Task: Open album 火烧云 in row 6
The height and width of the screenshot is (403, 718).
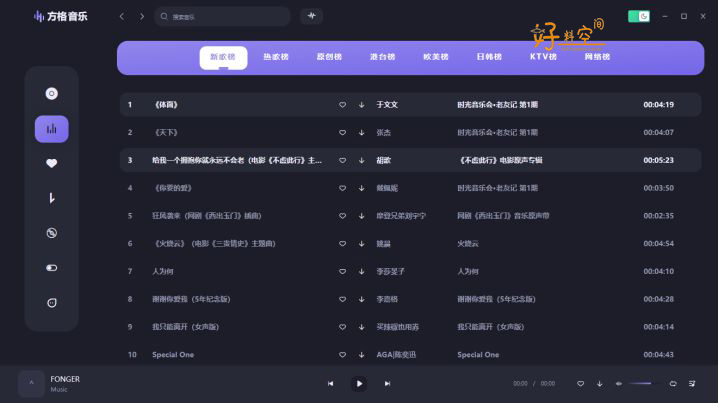Action: (x=468, y=244)
